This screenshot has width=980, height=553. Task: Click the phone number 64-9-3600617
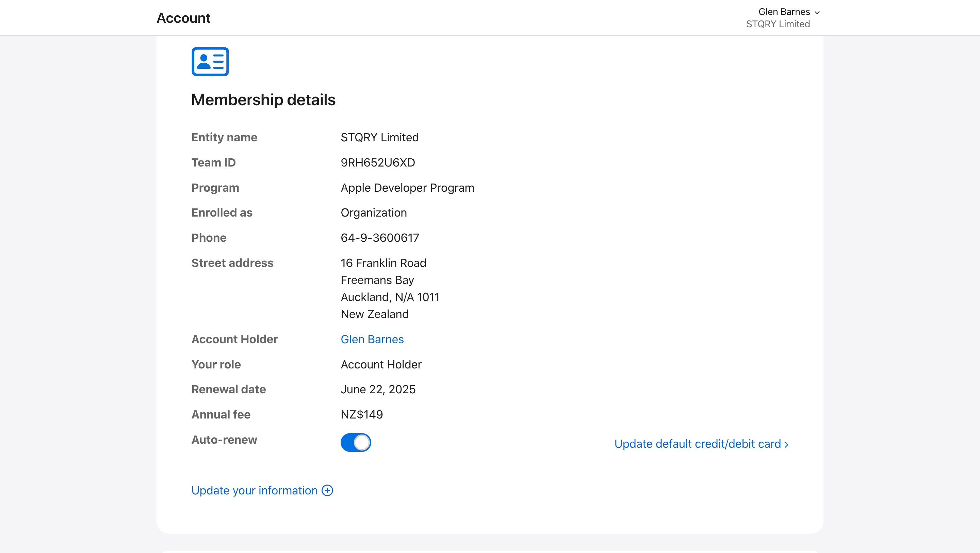click(x=380, y=238)
